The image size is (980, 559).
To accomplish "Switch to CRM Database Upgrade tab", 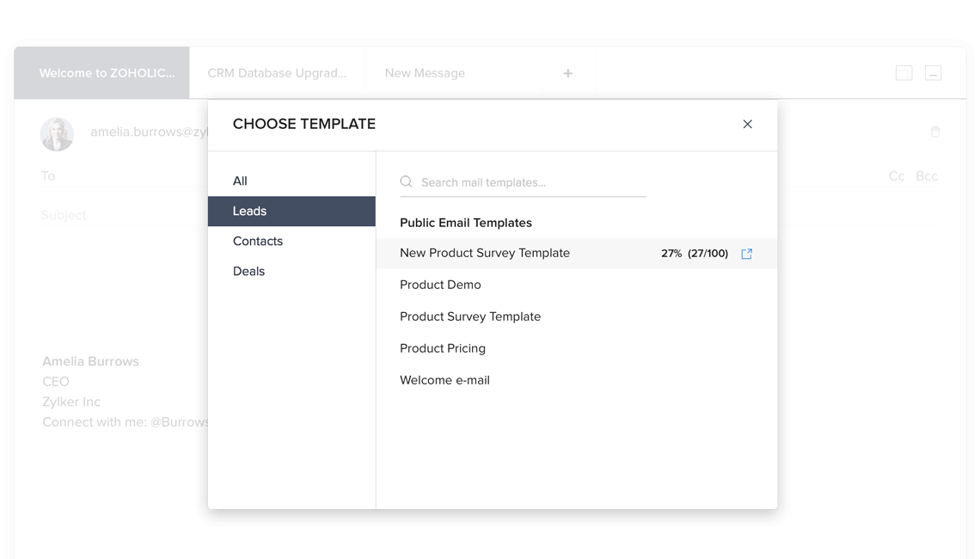I will click(x=277, y=73).
